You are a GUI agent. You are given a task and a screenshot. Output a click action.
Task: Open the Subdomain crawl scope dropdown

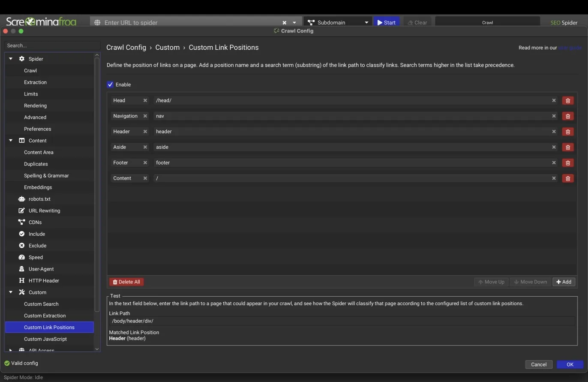(338, 22)
